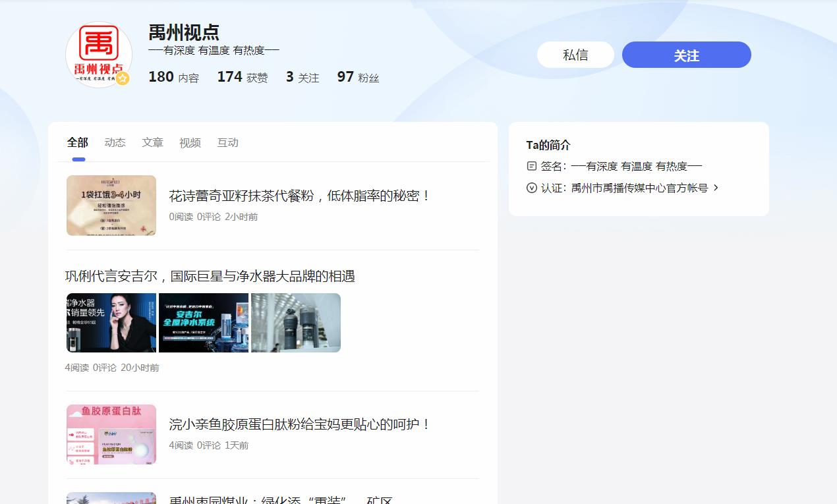
Task: Follow the account with 关注 button
Action: (x=687, y=55)
